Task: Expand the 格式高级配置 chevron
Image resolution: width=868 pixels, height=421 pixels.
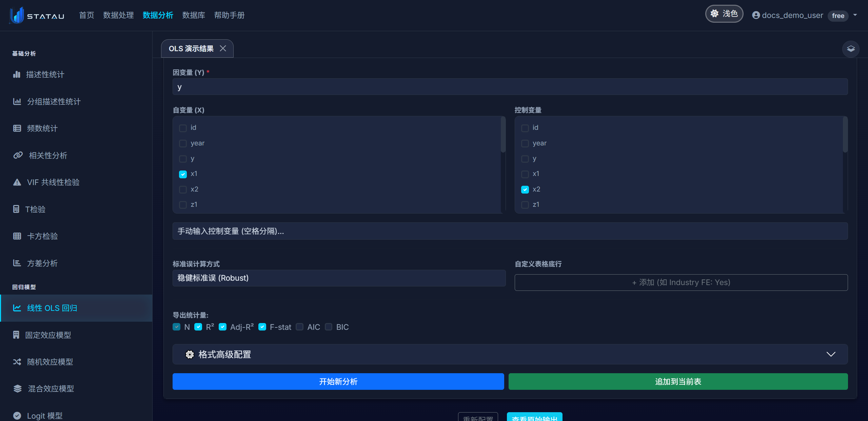Action: 831,354
